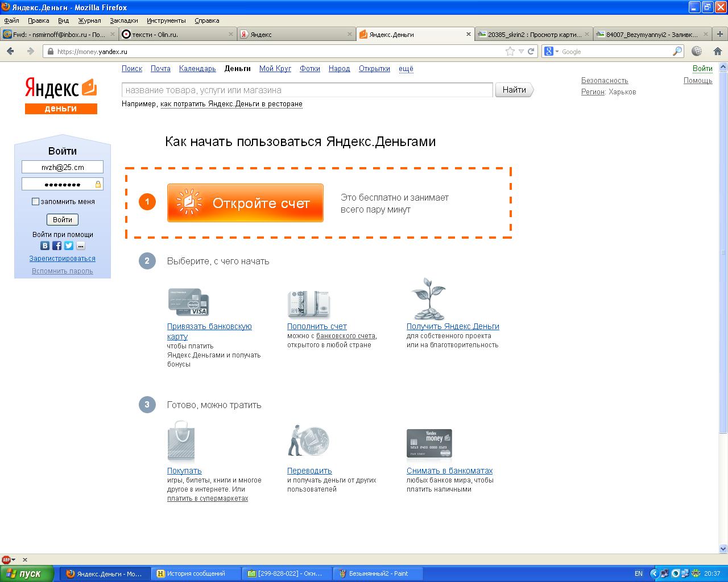Click the VKontakte login icon

coord(45,246)
